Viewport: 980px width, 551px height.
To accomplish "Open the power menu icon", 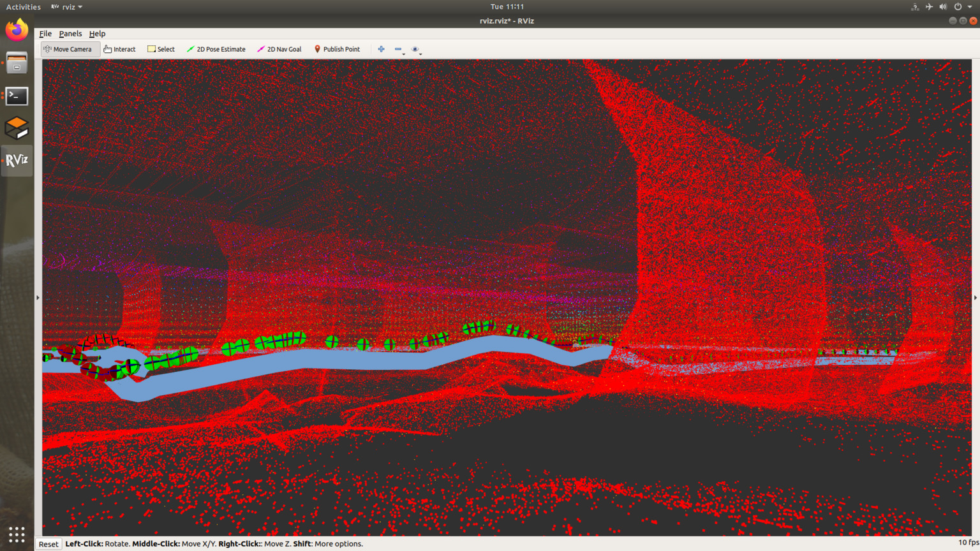I will pyautogui.click(x=958, y=6).
